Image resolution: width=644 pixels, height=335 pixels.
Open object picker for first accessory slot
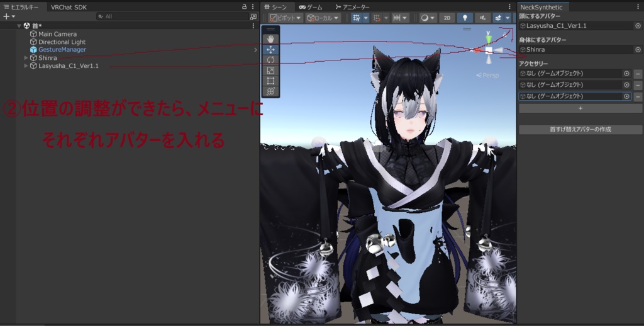pyautogui.click(x=626, y=74)
